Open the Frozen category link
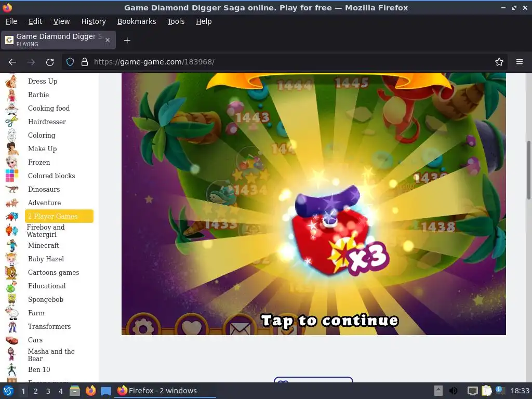Viewport: 532px width, 399px height. click(39, 163)
